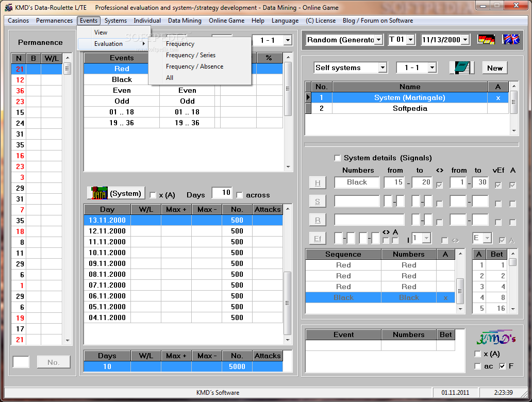Click the Ef signal button
532x402 pixels.
(318, 239)
